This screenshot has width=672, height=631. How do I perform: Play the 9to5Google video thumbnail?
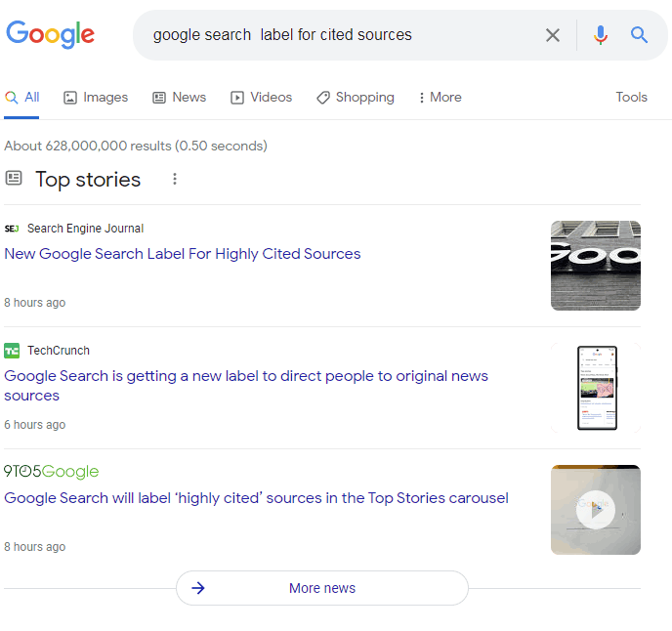click(595, 510)
